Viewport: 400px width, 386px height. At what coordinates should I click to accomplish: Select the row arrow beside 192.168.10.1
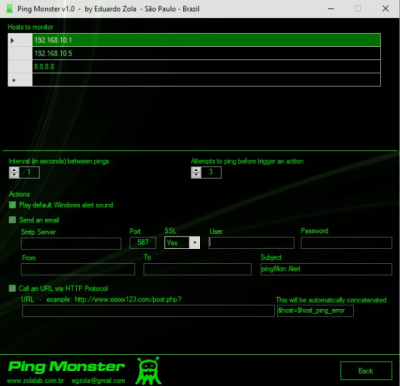(13, 40)
